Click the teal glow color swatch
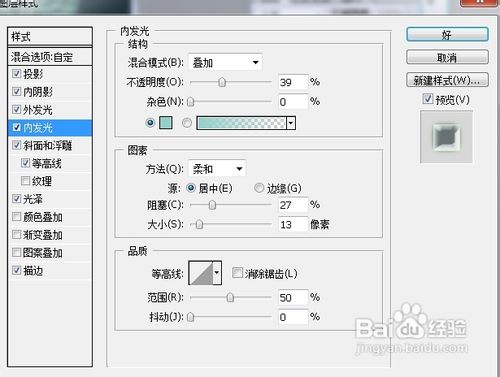 click(166, 123)
